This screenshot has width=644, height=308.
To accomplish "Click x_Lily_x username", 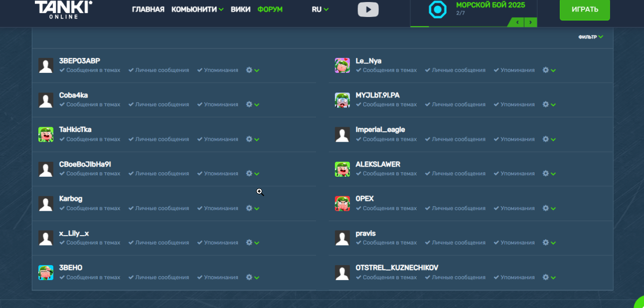I will [x=74, y=233].
